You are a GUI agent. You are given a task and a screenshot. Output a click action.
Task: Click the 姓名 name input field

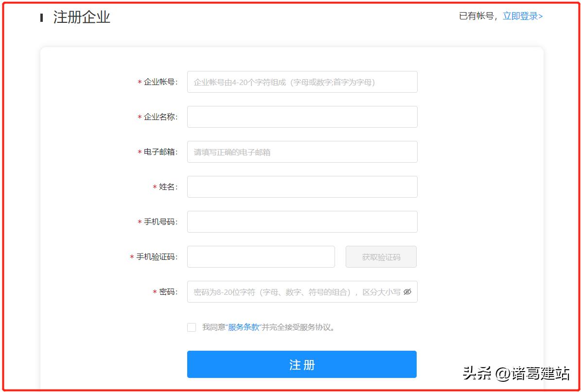(x=301, y=187)
